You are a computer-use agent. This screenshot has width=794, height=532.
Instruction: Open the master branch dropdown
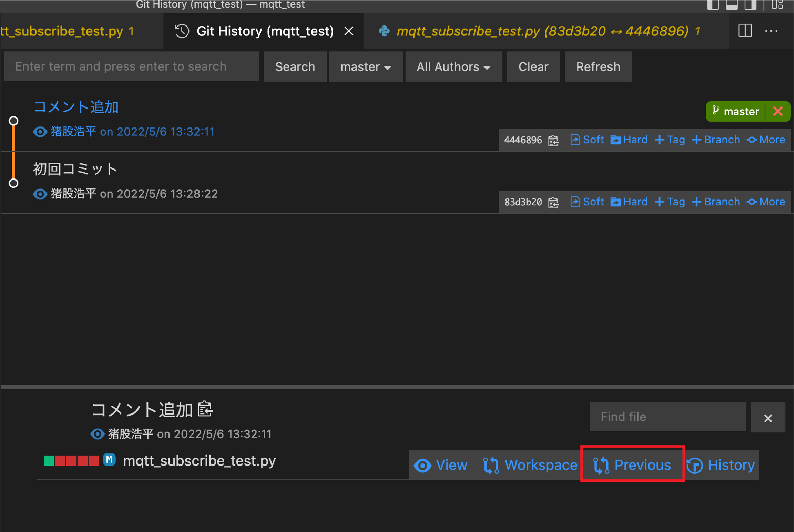[366, 67]
